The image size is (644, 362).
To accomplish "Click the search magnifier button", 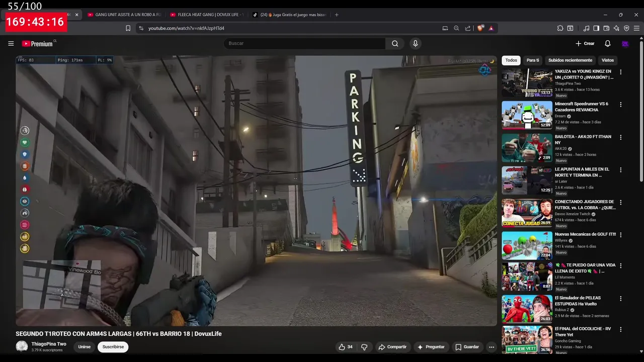I will click(x=395, y=44).
